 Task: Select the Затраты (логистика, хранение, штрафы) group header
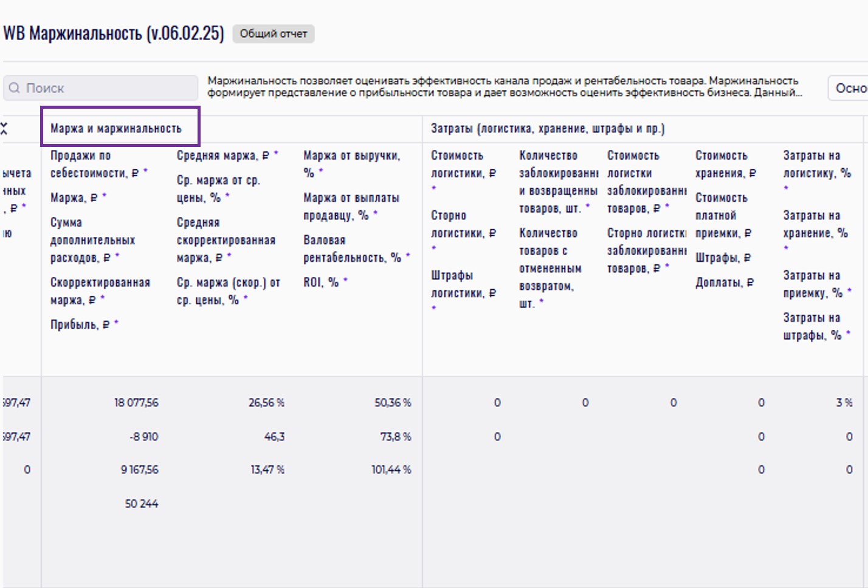coord(548,128)
